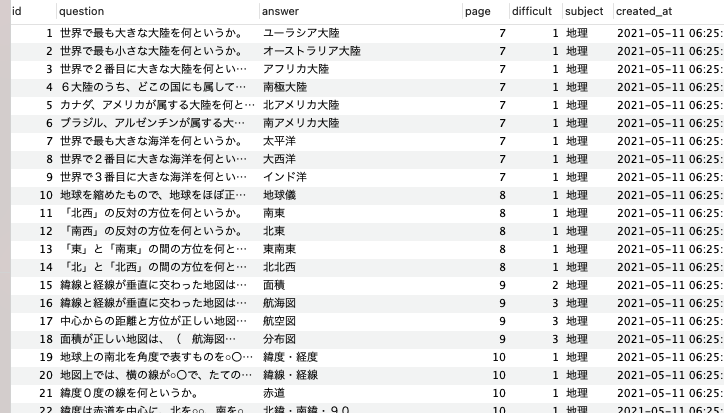Click question 緯度０度の線を何というか。

click(x=129, y=394)
